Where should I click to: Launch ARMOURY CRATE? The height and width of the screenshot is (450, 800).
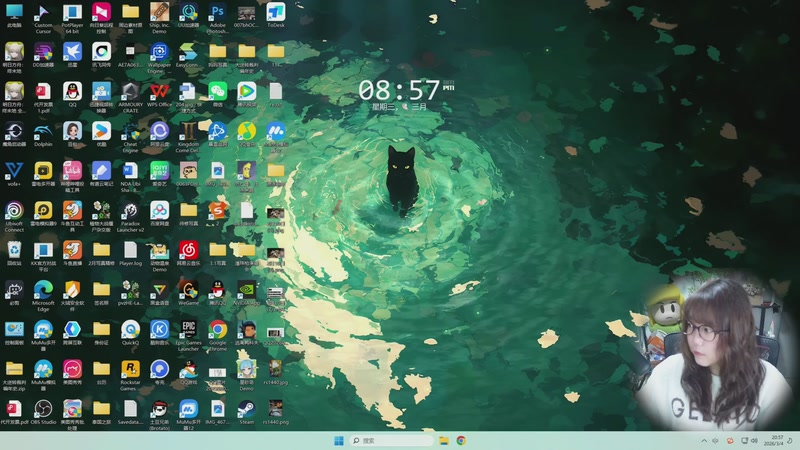(x=130, y=96)
